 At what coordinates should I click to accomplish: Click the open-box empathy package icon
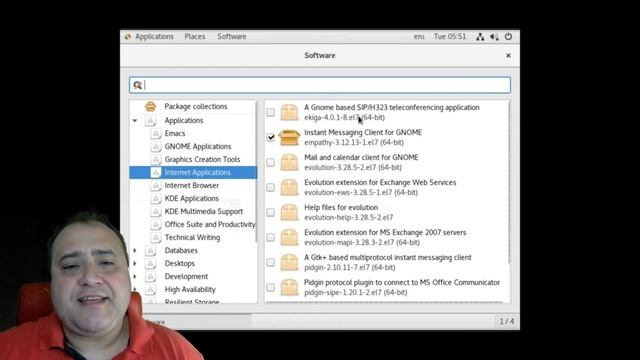(x=289, y=137)
